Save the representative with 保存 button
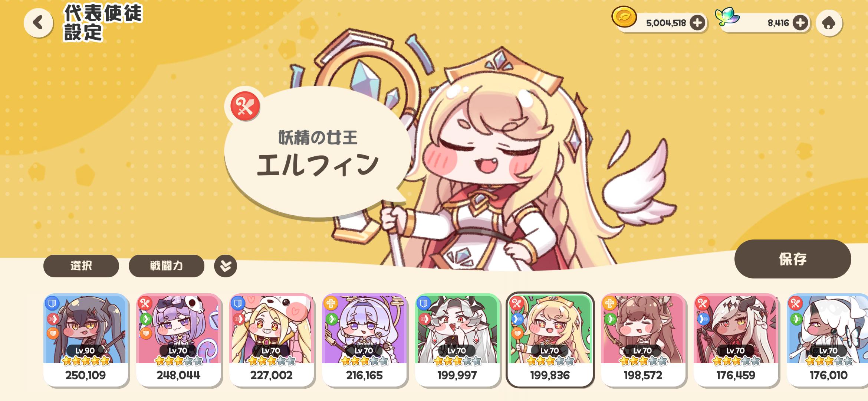868x401 pixels. click(792, 259)
